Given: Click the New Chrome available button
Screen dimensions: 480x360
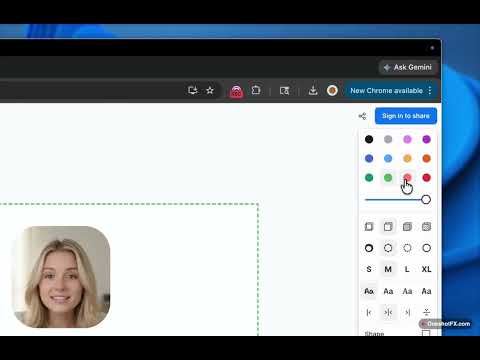Looking at the screenshot, I should (x=386, y=91).
